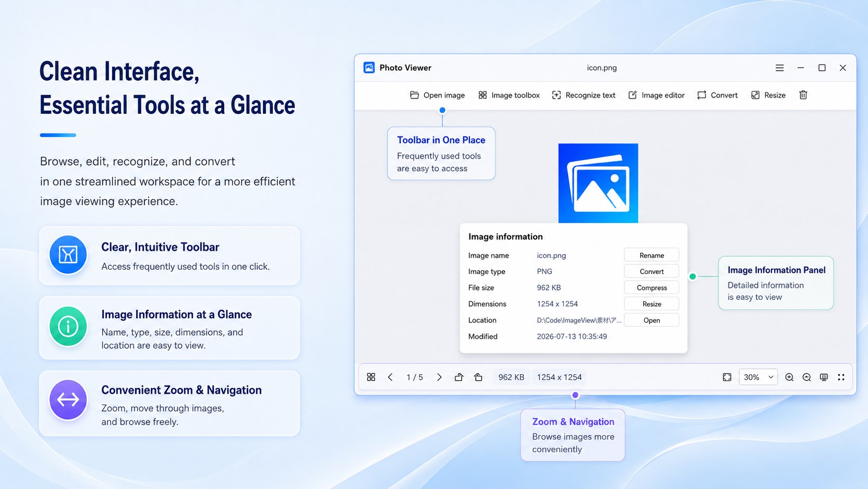This screenshot has width=868, height=489.
Task: Expand the 30% zoom level dropdown
Action: (758, 377)
